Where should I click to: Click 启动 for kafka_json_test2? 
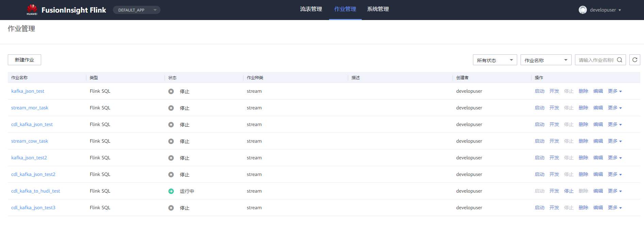pyautogui.click(x=540, y=158)
